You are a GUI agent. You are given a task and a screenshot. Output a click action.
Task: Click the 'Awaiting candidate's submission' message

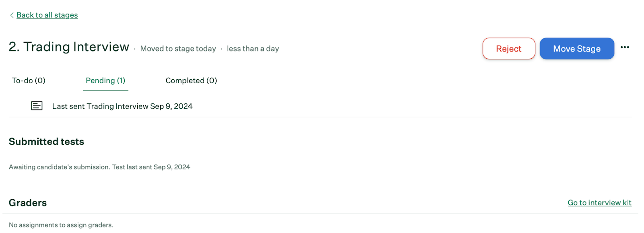pyautogui.click(x=59, y=167)
